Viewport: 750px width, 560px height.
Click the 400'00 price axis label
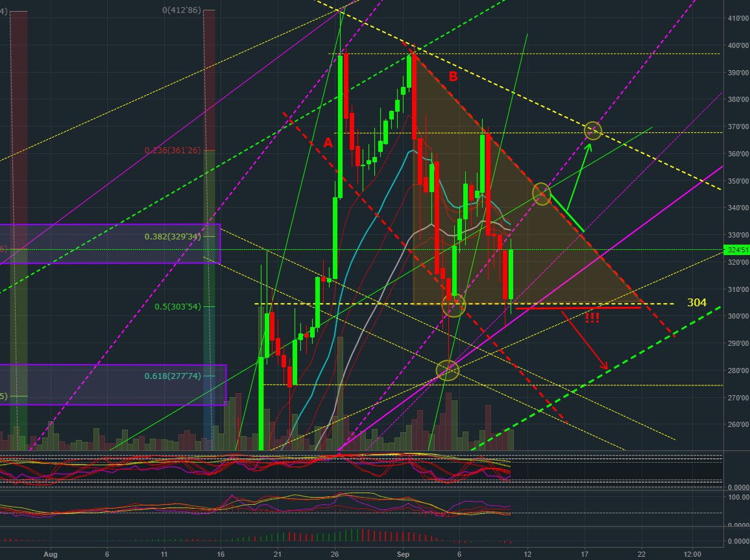(738, 45)
